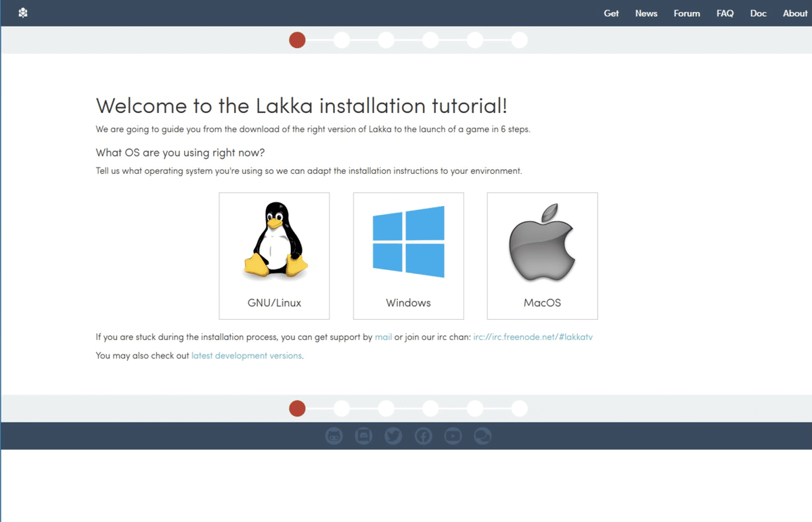Open the latest development versions link
Screen dimensions: 812x522
(246, 356)
